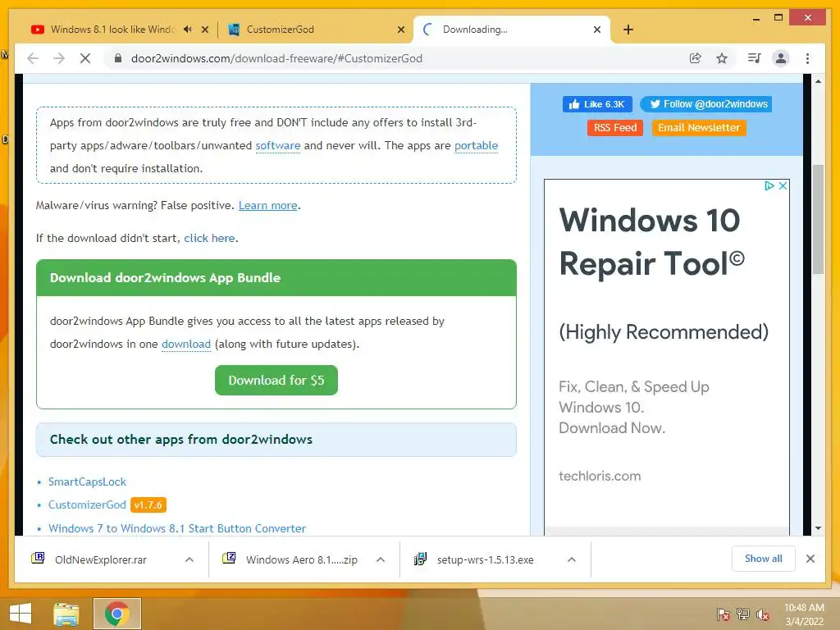Viewport: 840px width, 630px height.
Task: Expand options for Windows Aero 8.1 zip
Action: click(x=381, y=559)
